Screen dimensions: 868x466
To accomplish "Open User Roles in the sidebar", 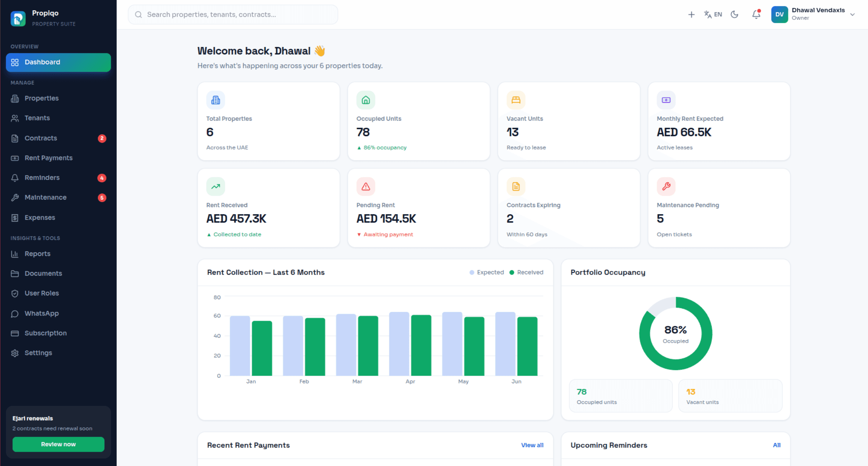I will (x=58, y=294).
